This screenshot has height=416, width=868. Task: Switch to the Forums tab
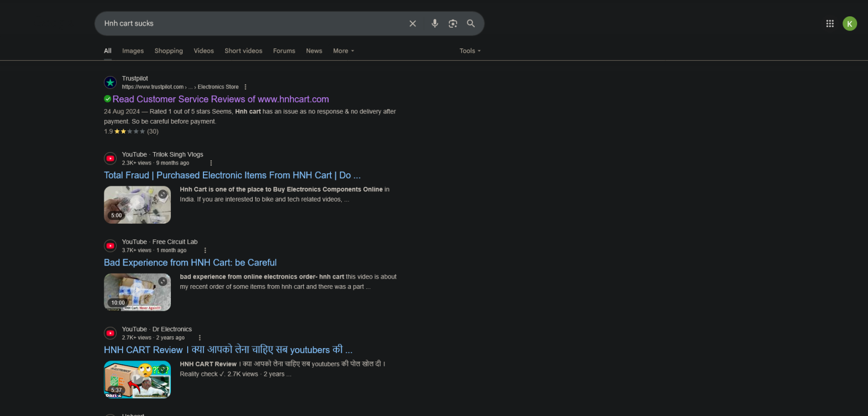click(x=284, y=51)
